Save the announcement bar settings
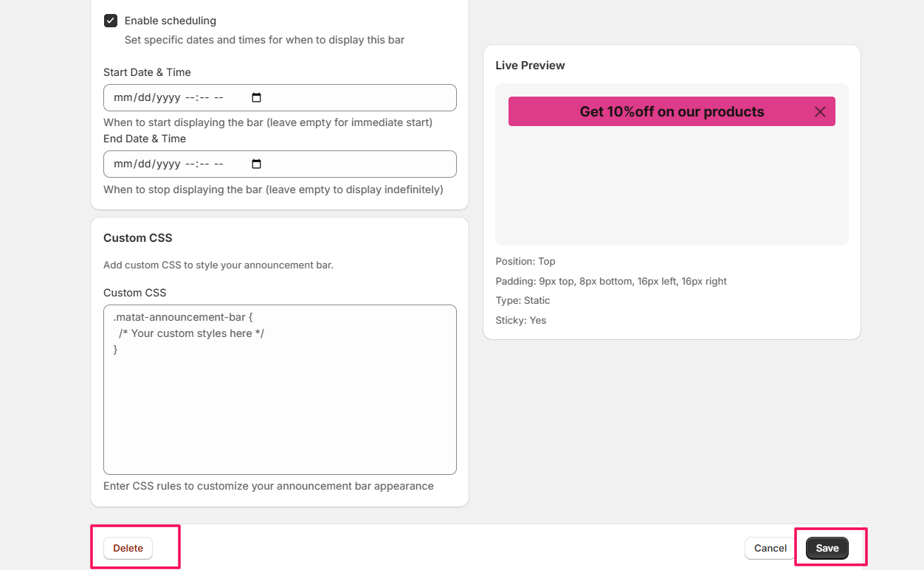 coord(827,548)
